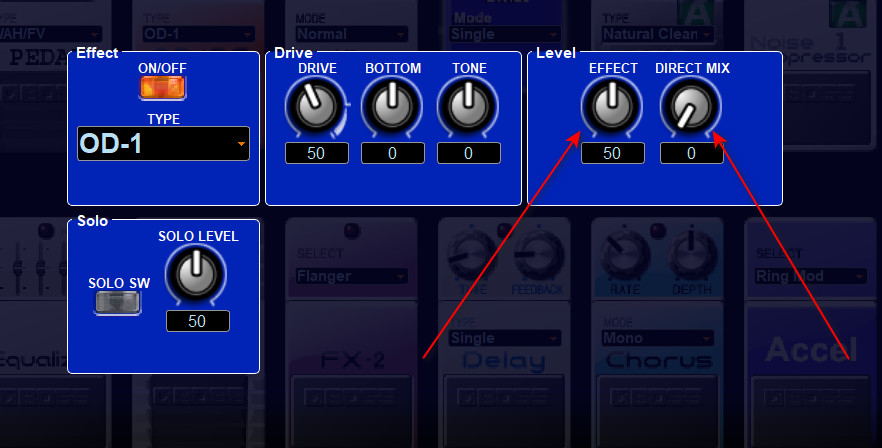Screen dimensions: 882x448
Task: Click the dimmed Accel pedal label
Action: (x=811, y=350)
